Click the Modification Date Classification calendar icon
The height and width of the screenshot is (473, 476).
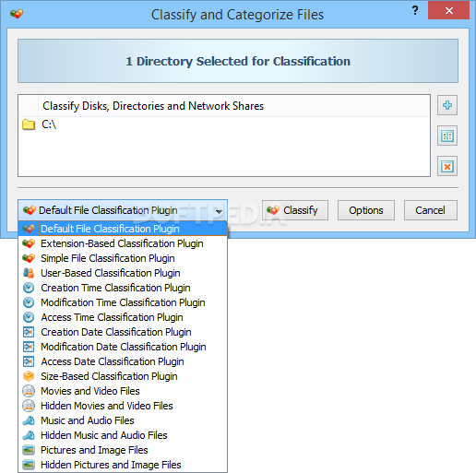(x=29, y=347)
